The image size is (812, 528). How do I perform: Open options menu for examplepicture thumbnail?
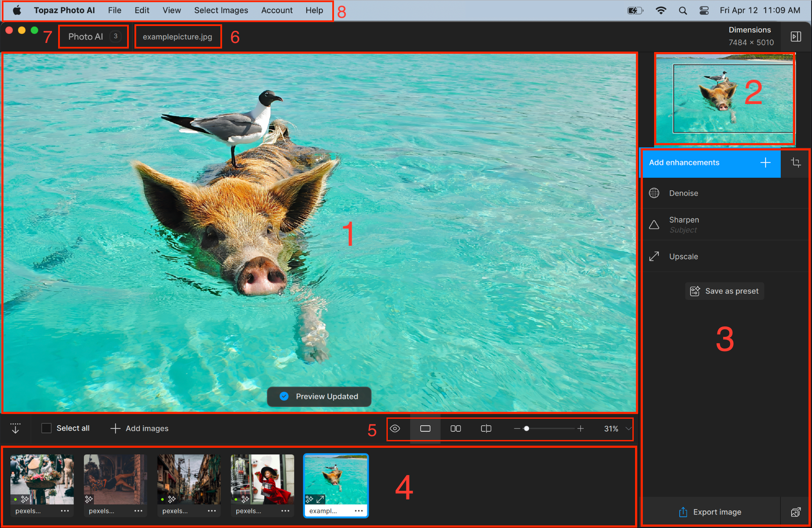(x=358, y=511)
